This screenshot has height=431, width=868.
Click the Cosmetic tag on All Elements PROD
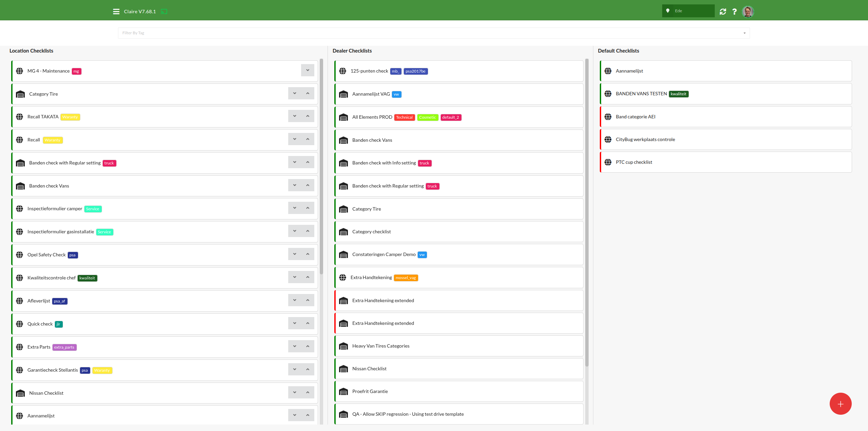(x=427, y=117)
